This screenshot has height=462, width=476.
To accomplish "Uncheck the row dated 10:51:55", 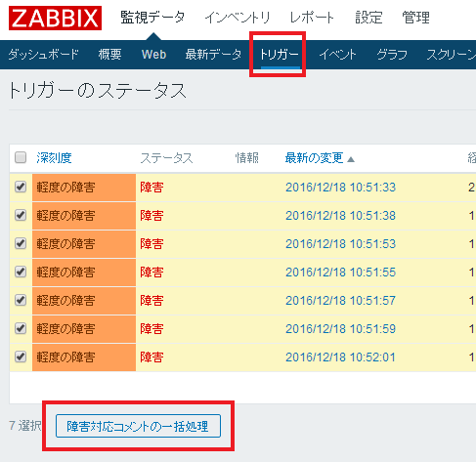I will click(21, 272).
